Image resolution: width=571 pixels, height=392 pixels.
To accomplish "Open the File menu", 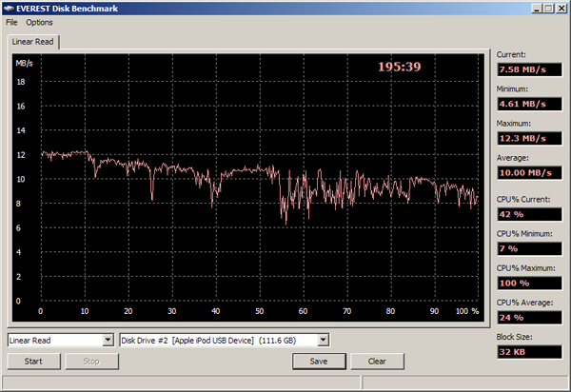I will click(11, 23).
